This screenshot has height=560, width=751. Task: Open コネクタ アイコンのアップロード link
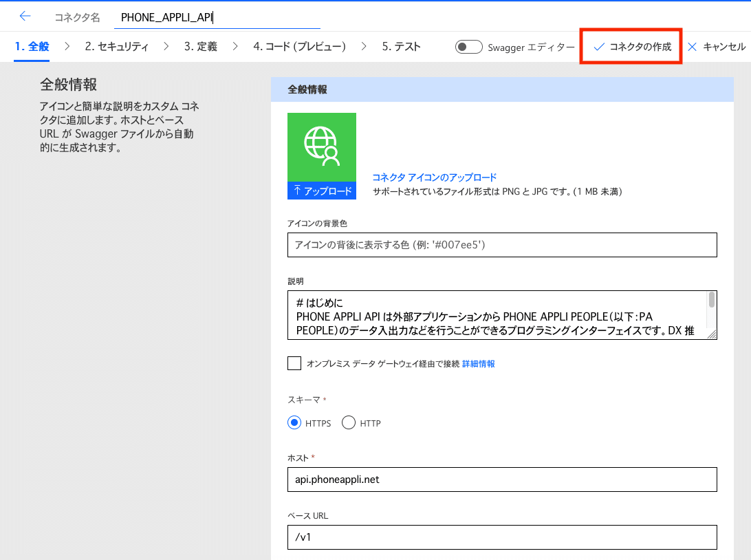(435, 177)
